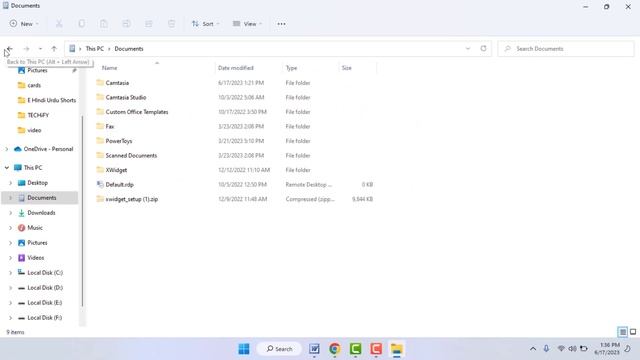Sort by the Date modified column
The image size is (640, 360).
click(236, 68)
